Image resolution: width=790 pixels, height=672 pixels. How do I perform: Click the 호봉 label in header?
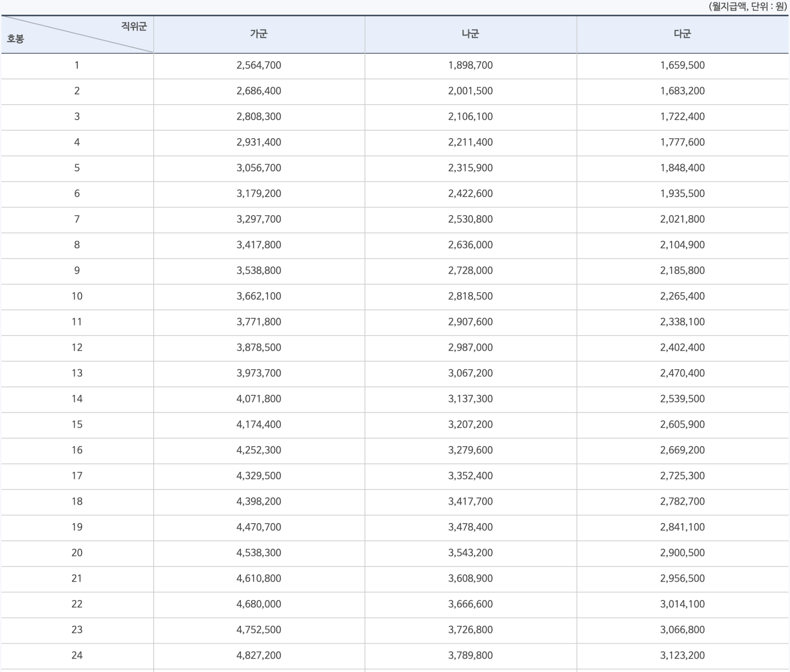coord(15,39)
